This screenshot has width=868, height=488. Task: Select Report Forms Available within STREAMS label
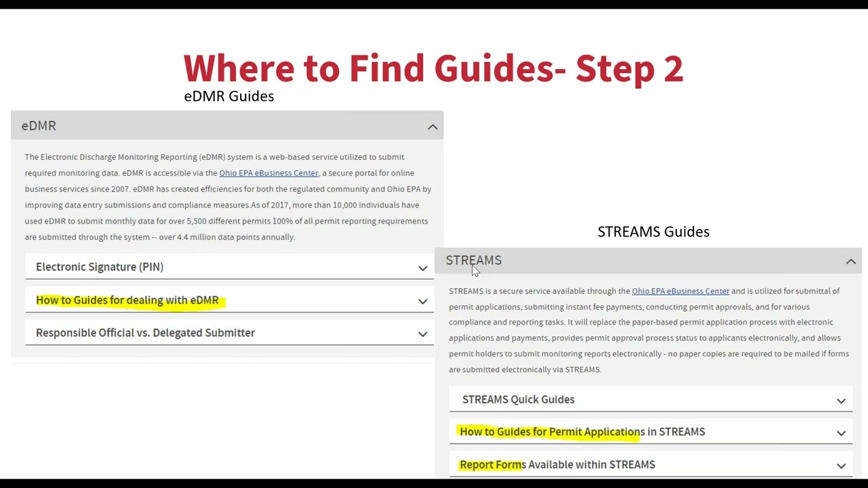pyautogui.click(x=557, y=464)
